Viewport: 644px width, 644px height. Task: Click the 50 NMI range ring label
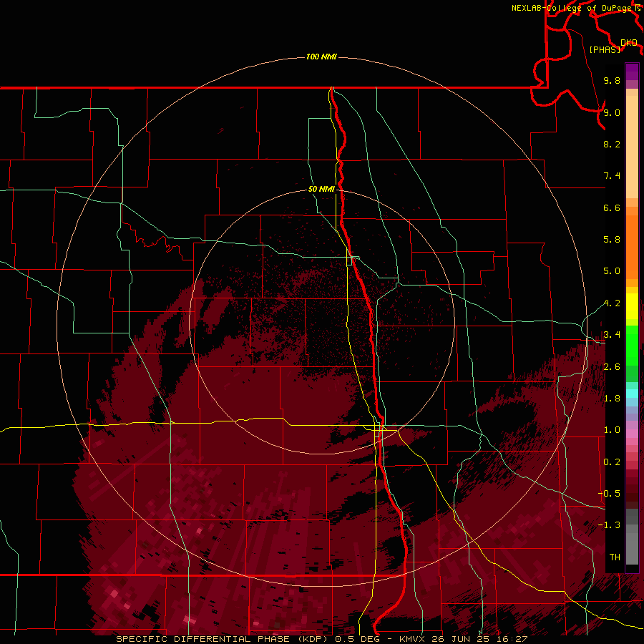point(321,189)
